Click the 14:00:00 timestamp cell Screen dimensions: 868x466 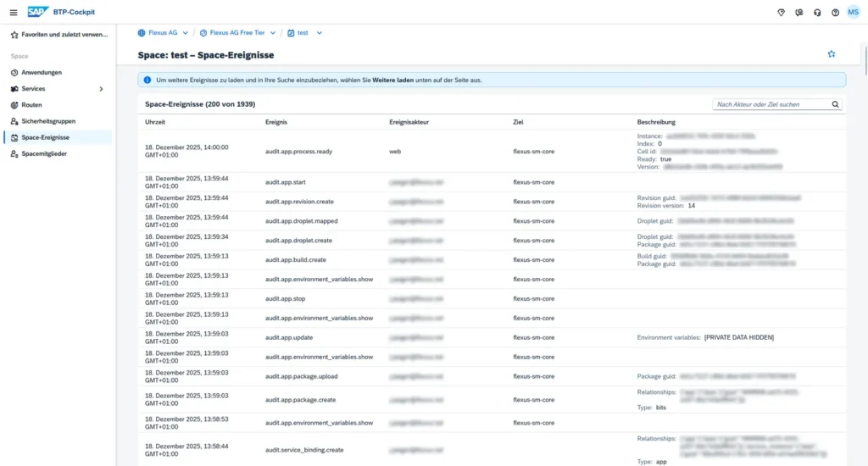186,151
